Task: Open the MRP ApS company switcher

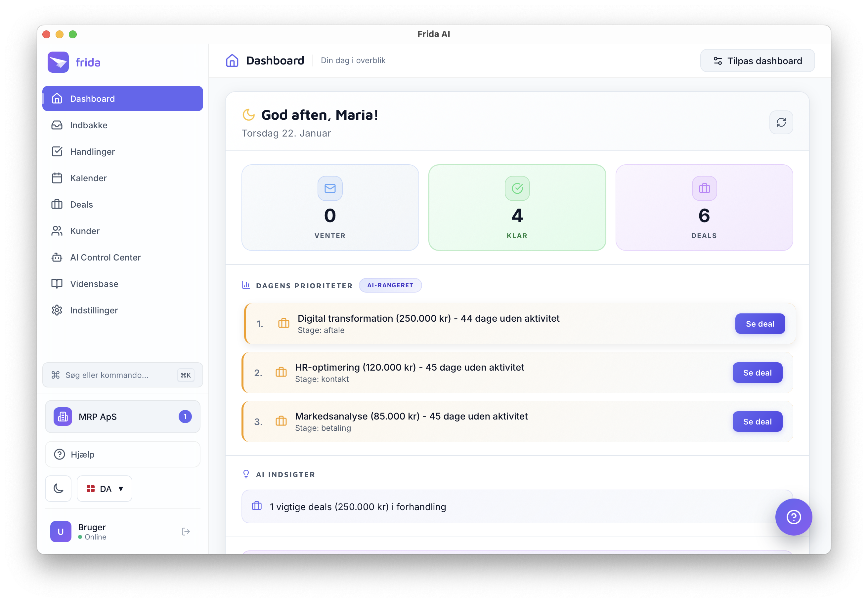Action: [122, 416]
